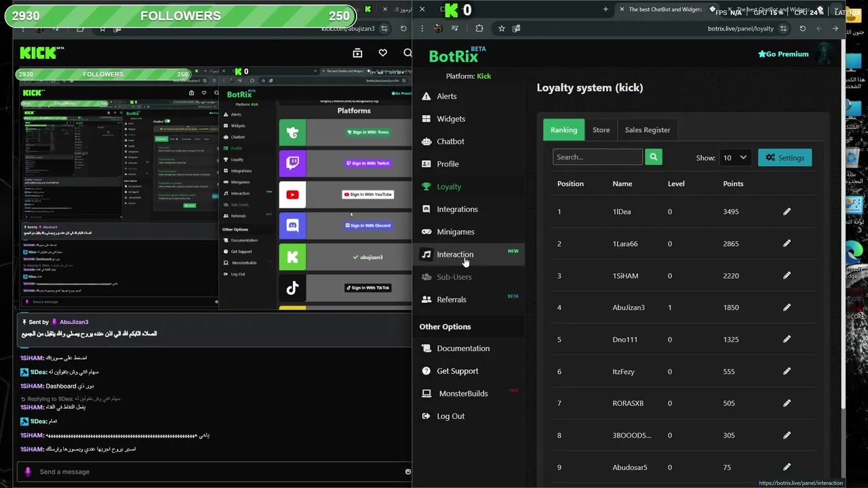Screen dimensions: 868x488
Task: Click the Position column header
Action: click(570, 184)
